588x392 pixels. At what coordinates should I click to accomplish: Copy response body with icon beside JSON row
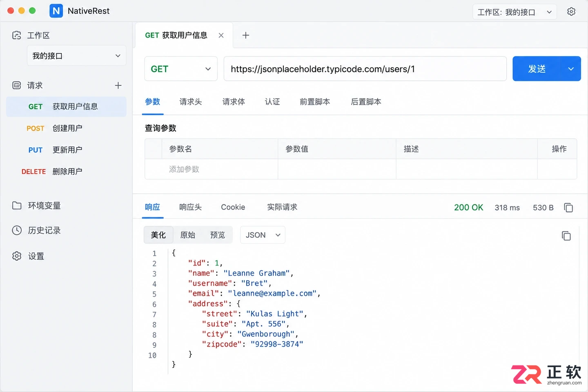pyautogui.click(x=566, y=236)
